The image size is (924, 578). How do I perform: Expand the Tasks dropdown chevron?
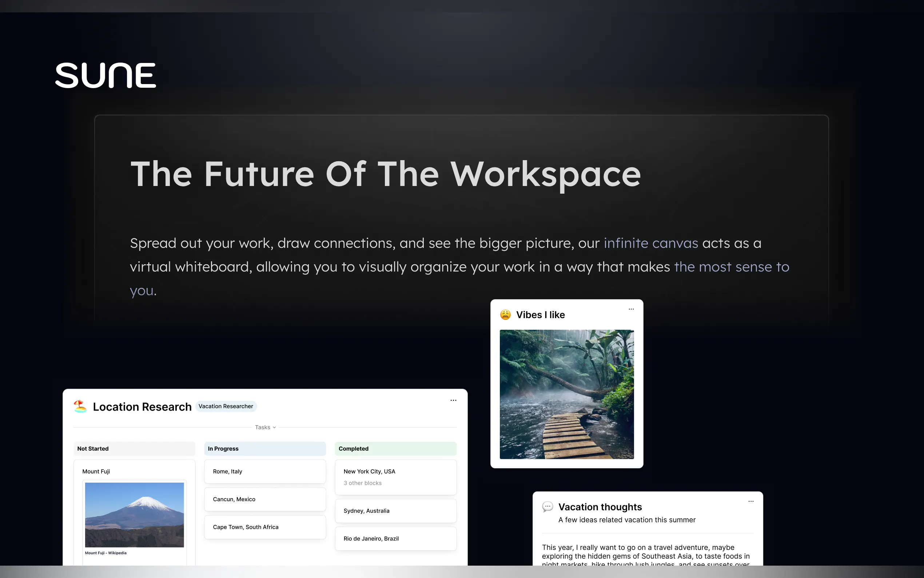pos(274,427)
